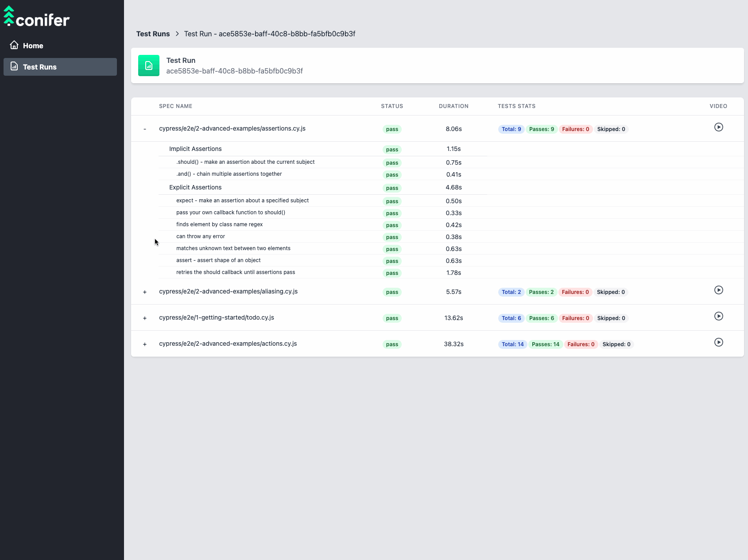Click the Home house icon in sidebar
This screenshot has width=748, height=560.
click(14, 45)
